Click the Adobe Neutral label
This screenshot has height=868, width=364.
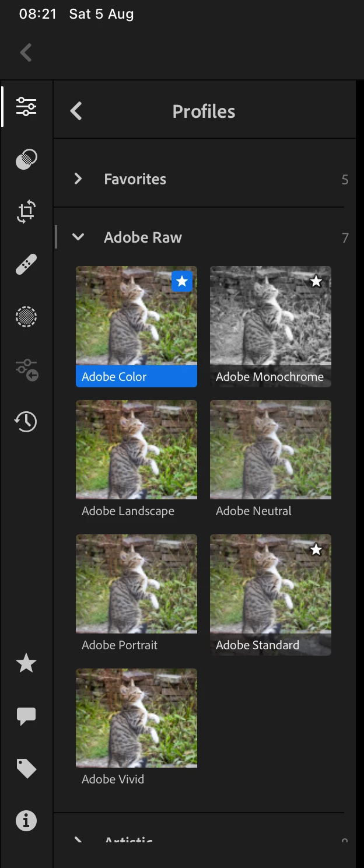253,511
